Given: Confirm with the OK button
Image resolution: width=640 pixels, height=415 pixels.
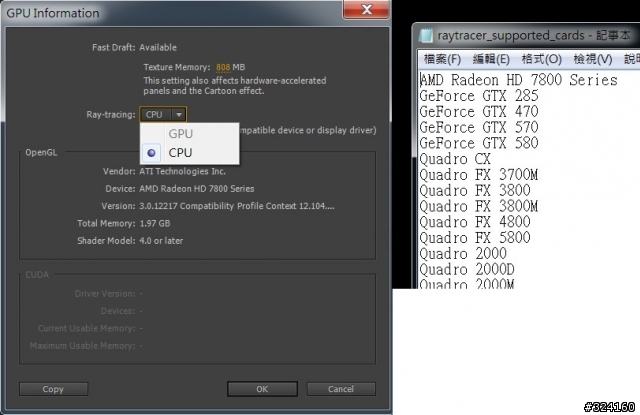Looking at the screenshot, I should [x=262, y=389].
